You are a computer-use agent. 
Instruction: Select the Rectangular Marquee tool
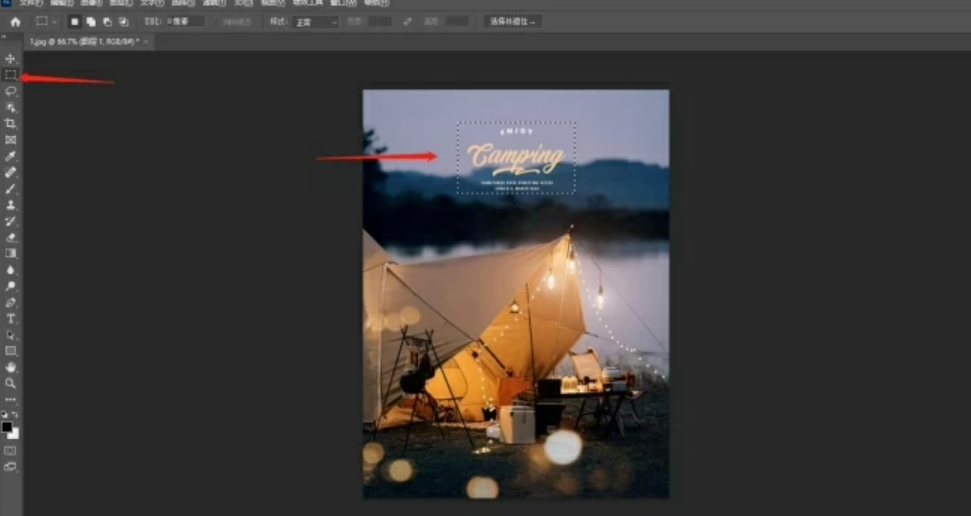pos(11,75)
